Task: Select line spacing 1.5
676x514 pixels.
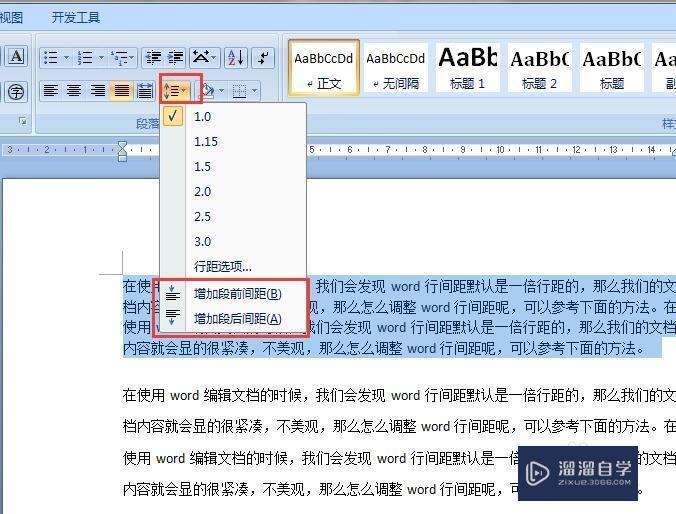Action: 233,167
